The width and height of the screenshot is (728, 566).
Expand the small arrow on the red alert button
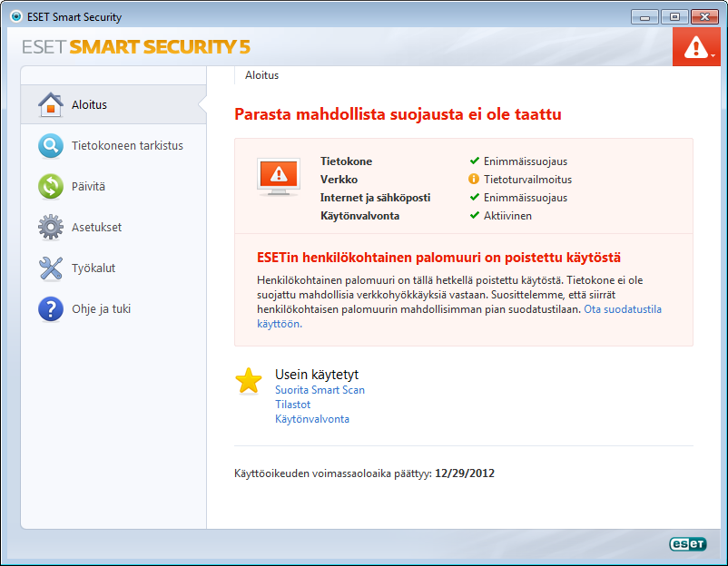click(713, 55)
